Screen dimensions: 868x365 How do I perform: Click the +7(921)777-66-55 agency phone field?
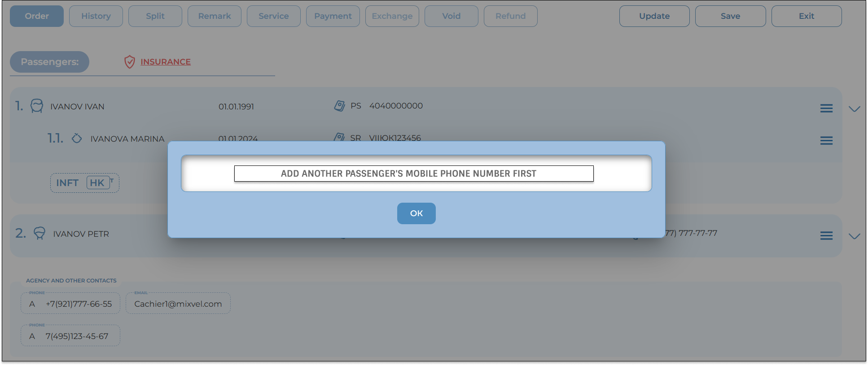(x=70, y=304)
